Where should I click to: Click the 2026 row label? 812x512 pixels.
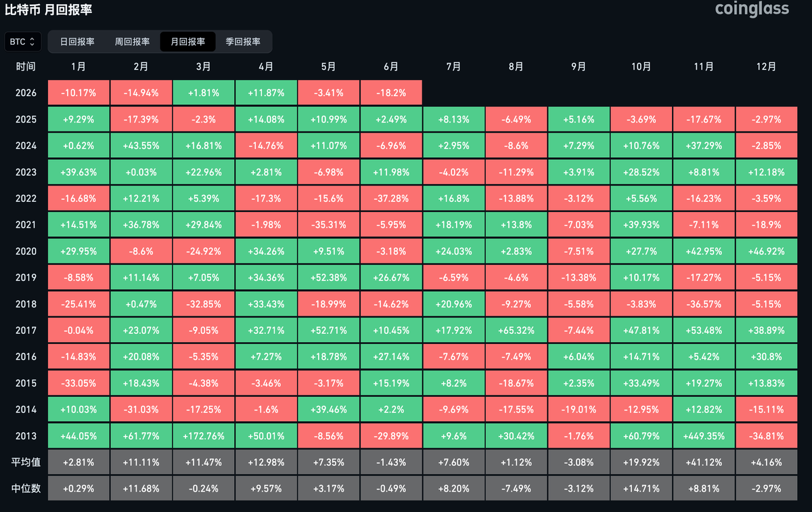coord(26,93)
